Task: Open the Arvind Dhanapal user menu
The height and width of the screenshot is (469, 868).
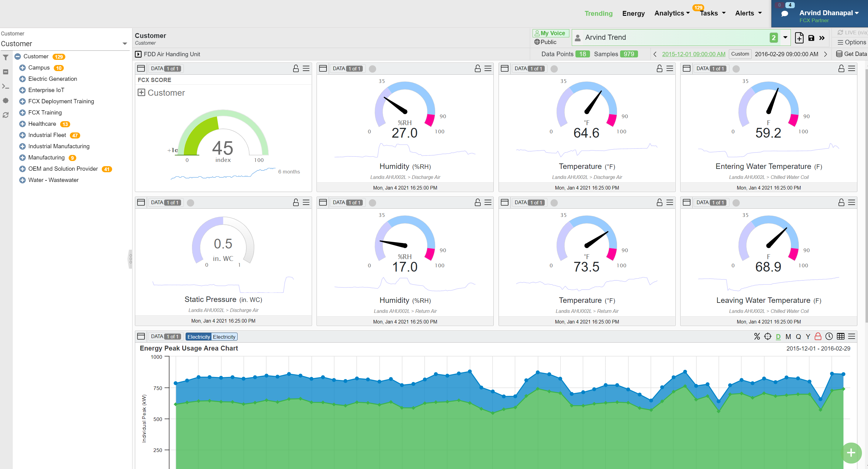Action: tap(829, 13)
